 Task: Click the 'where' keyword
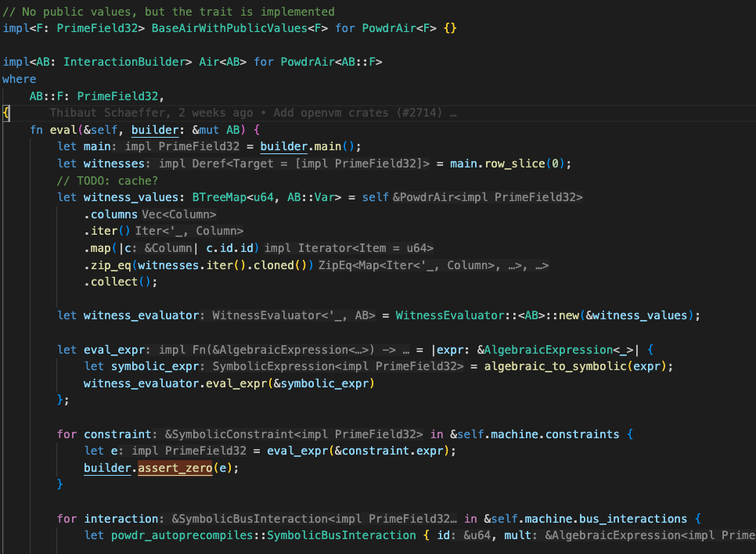click(x=20, y=79)
